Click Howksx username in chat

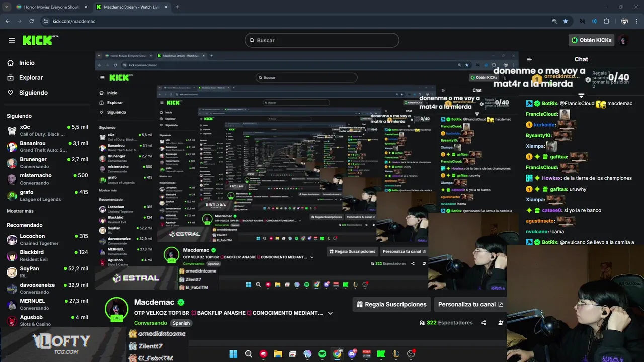pos(552,178)
